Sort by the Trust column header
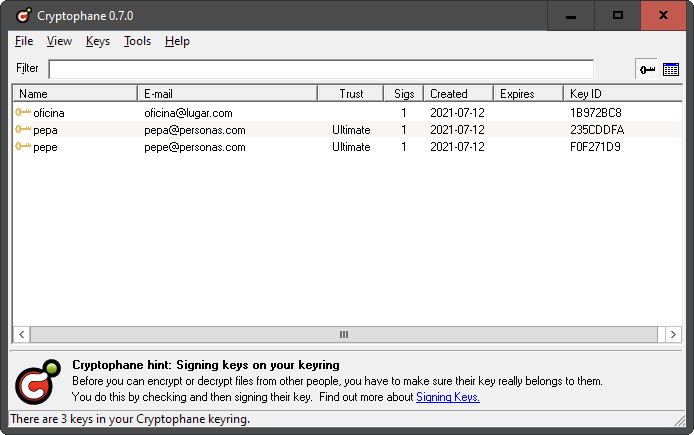Image resolution: width=694 pixels, height=435 pixels. [x=351, y=94]
